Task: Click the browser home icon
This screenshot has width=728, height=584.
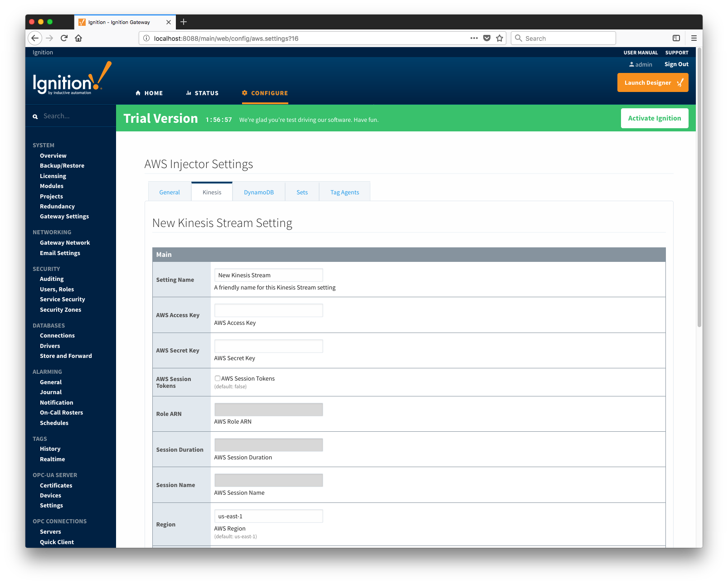Action: click(78, 38)
